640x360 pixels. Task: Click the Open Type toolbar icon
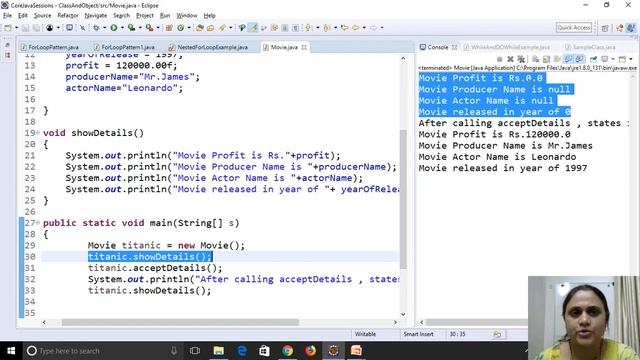click(200, 28)
